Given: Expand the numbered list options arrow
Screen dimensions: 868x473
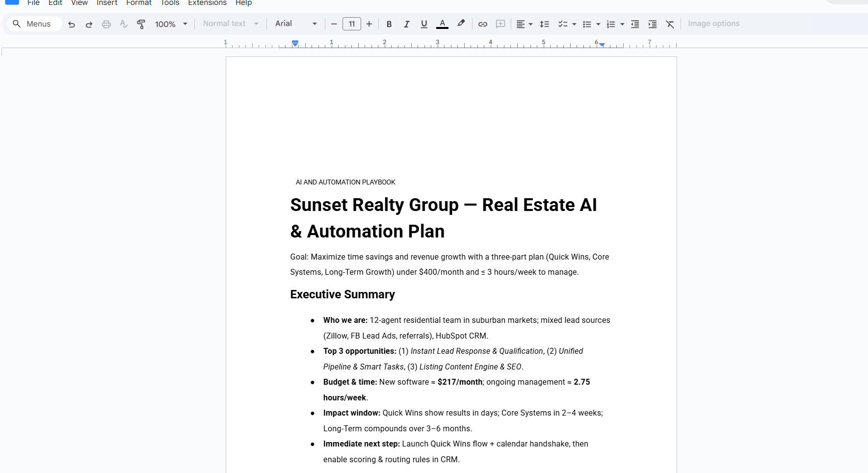Looking at the screenshot, I should click(x=622, y=24).
